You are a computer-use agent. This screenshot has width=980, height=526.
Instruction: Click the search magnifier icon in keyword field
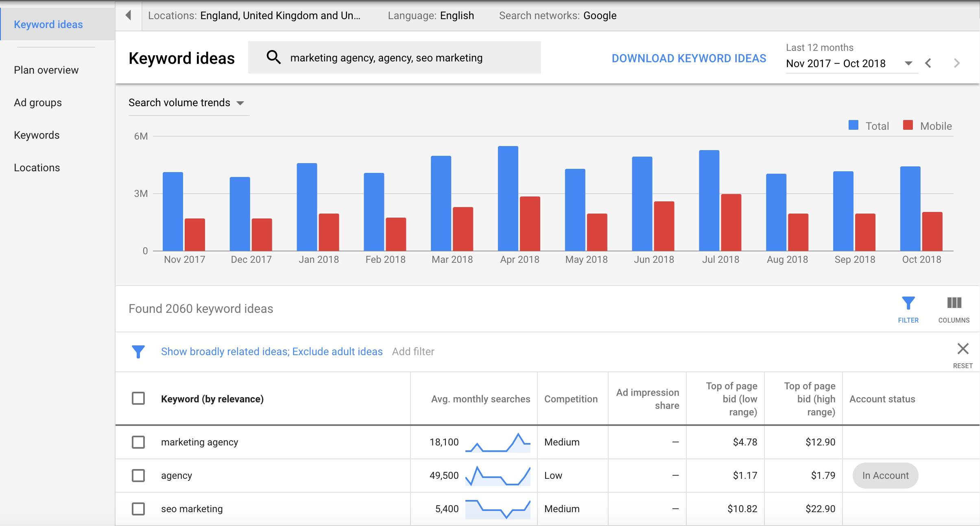pos(273,58)
